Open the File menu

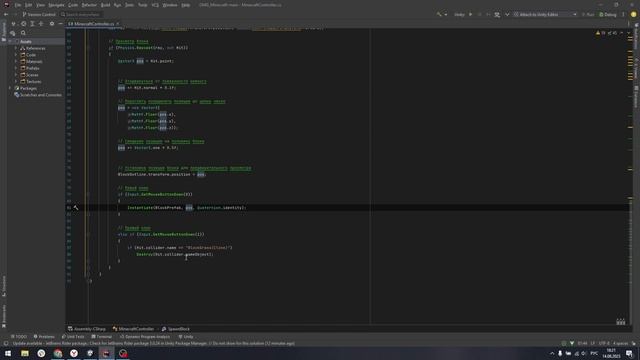(18, 5)
